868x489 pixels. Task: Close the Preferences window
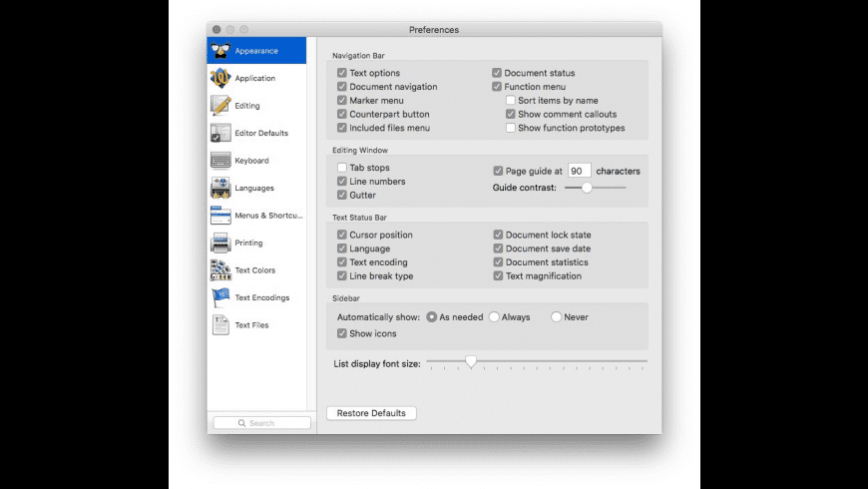tap(217, 29)
